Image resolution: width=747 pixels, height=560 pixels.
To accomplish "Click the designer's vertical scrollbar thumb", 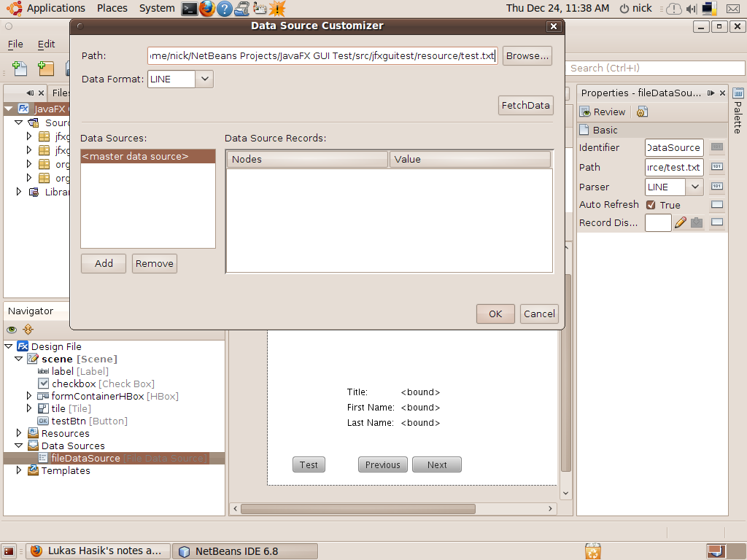I will [x=566, y=373].
